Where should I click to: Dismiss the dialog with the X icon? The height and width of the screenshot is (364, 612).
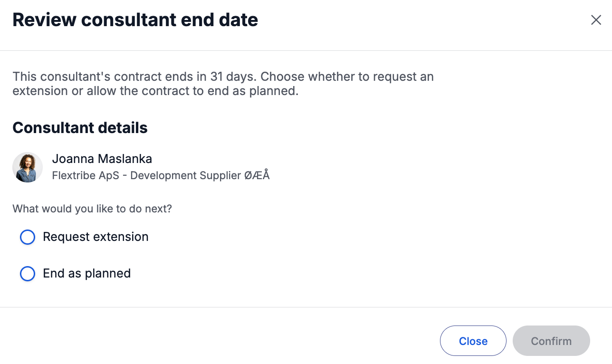596,20
